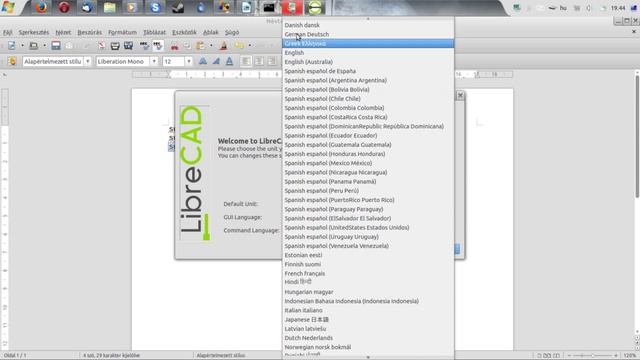Print the document via printer icon
This screenshot has width=640, height=360.
[115, 46]
